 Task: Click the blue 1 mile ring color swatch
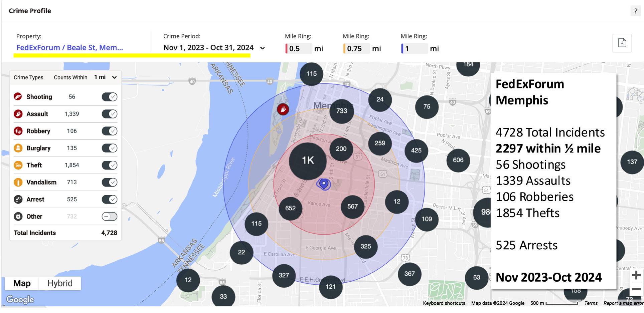(x=402, y=49)
